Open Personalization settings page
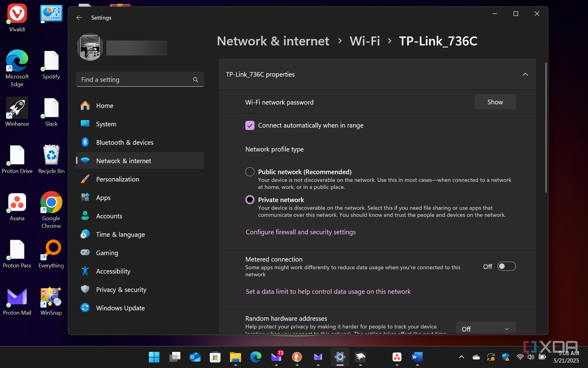 [x=140, y=179]
